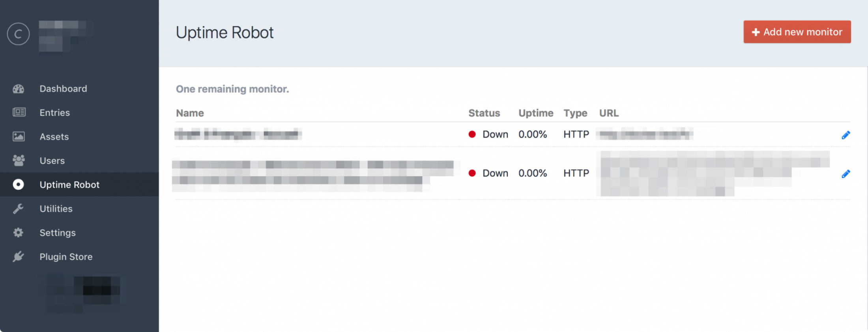The image size is (868, 332).
Task: Click the Utilities wrench icon
Action: [18, 209]
